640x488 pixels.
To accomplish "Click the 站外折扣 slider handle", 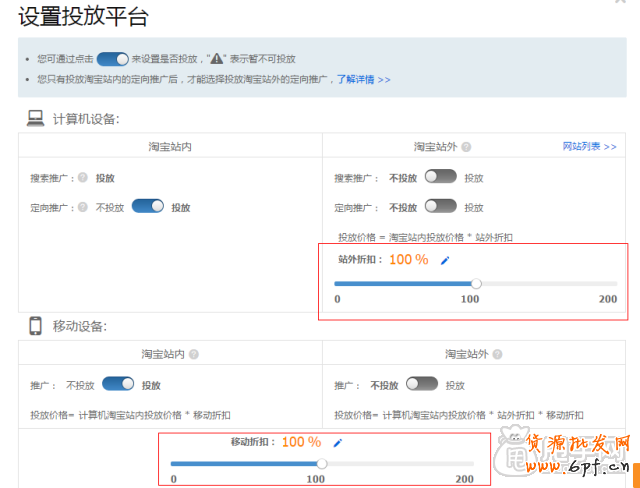I will [476, 283].
